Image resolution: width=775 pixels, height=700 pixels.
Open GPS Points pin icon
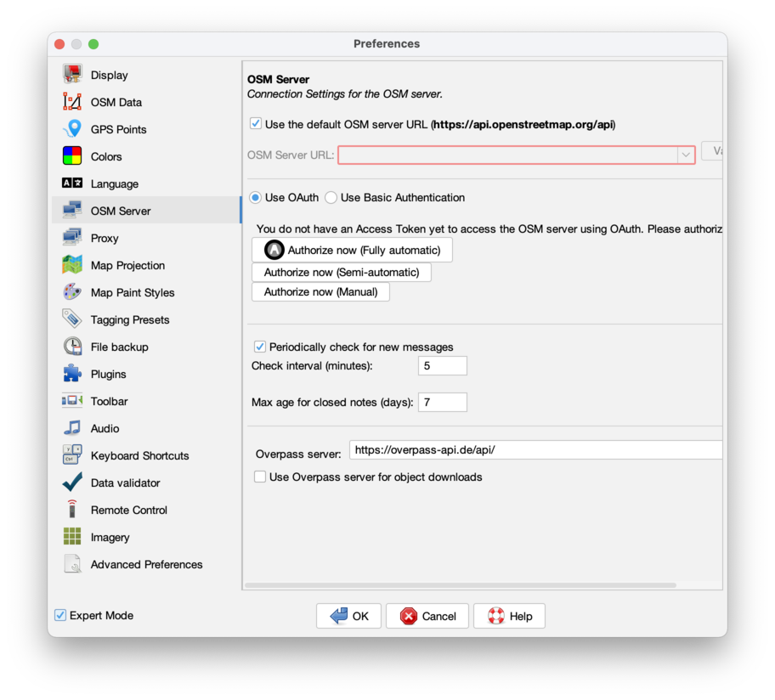pyautogui.click(x=72, y=129)
